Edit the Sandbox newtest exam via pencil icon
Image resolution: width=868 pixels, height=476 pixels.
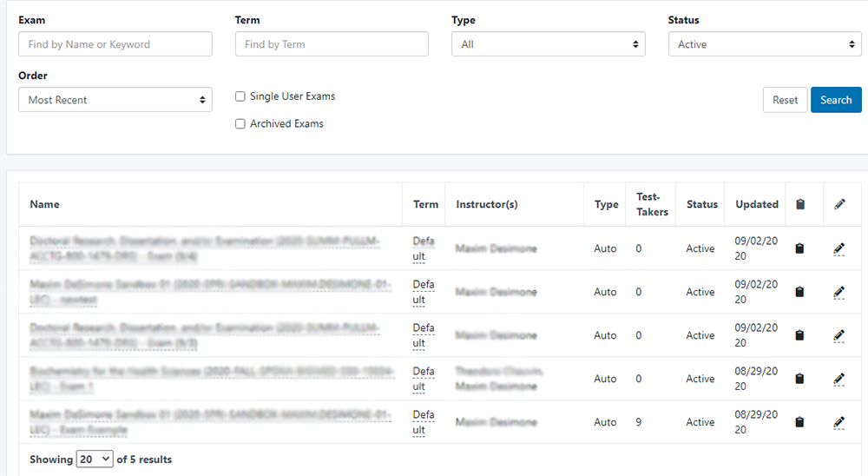pos(838,292)
